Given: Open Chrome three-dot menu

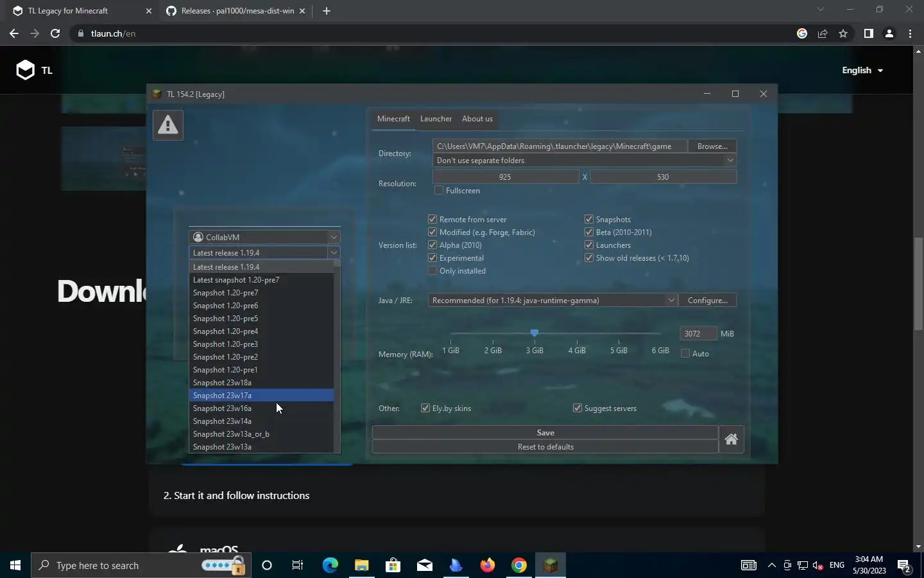Looking at the screenshot, I should coord(910,33).
